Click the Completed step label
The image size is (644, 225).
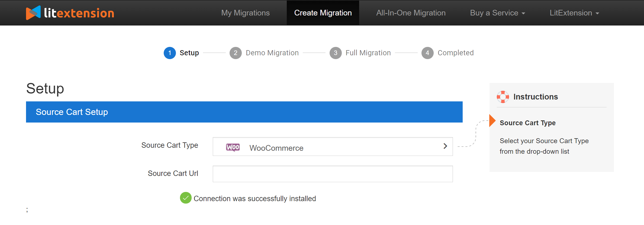tap(456, 53)
